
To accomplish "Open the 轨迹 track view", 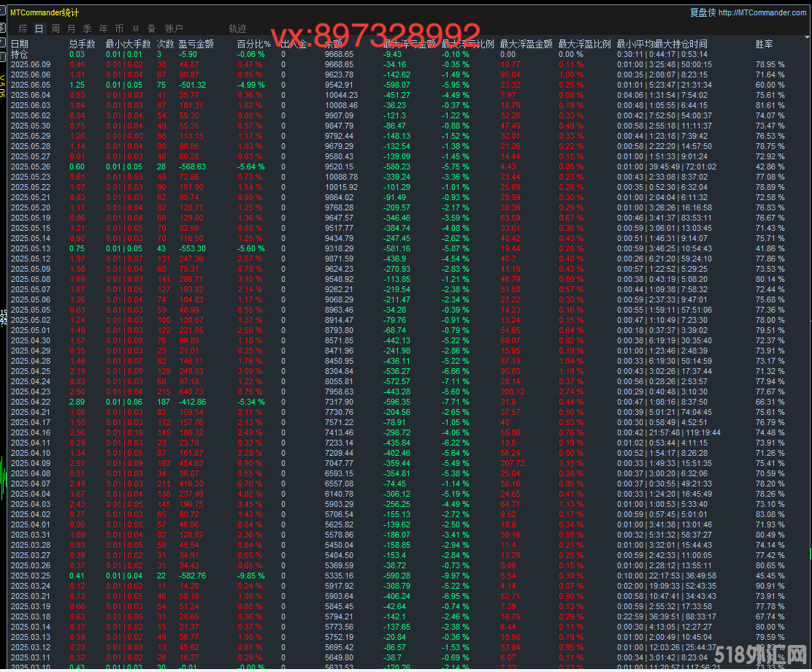I will [237, 28].
